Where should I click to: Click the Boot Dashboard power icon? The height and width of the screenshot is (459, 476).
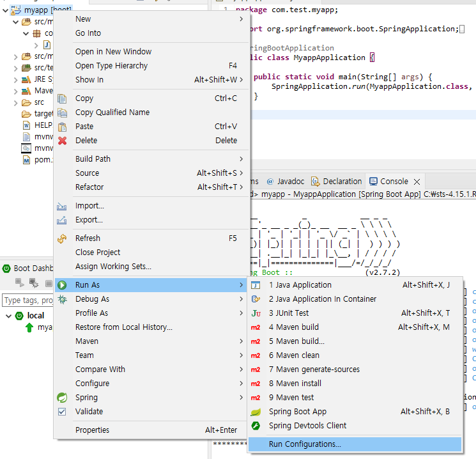(x=6, y=268)
